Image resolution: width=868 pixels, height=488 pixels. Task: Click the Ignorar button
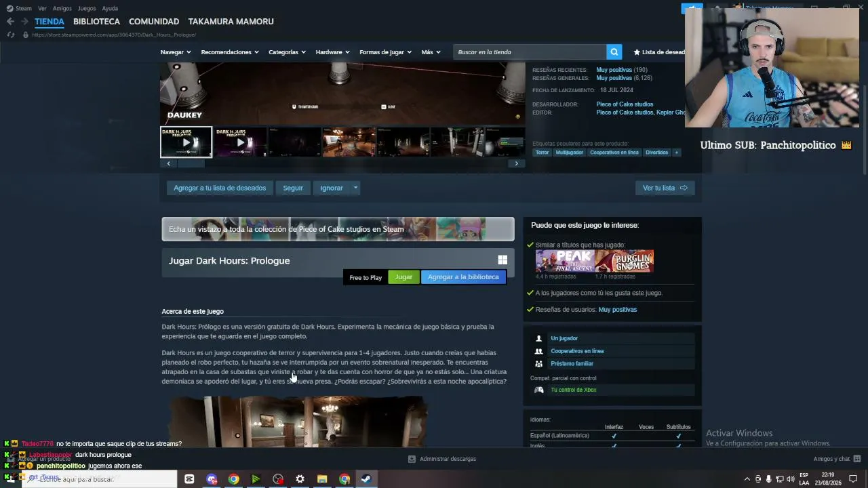[332, 188]
